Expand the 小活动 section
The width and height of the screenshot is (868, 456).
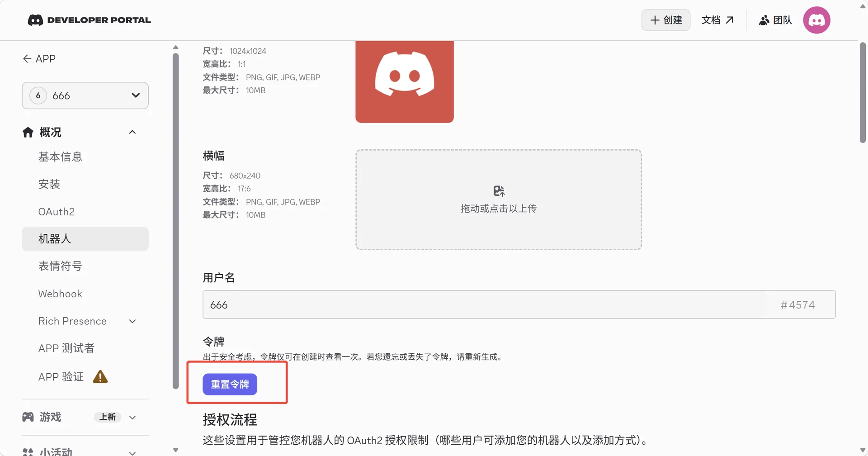[x=132, y=452]
